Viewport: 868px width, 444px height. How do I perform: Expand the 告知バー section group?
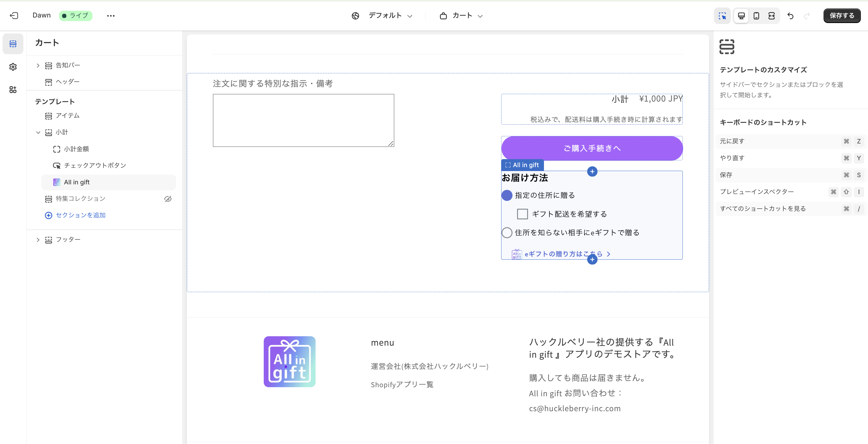[38, 66]
